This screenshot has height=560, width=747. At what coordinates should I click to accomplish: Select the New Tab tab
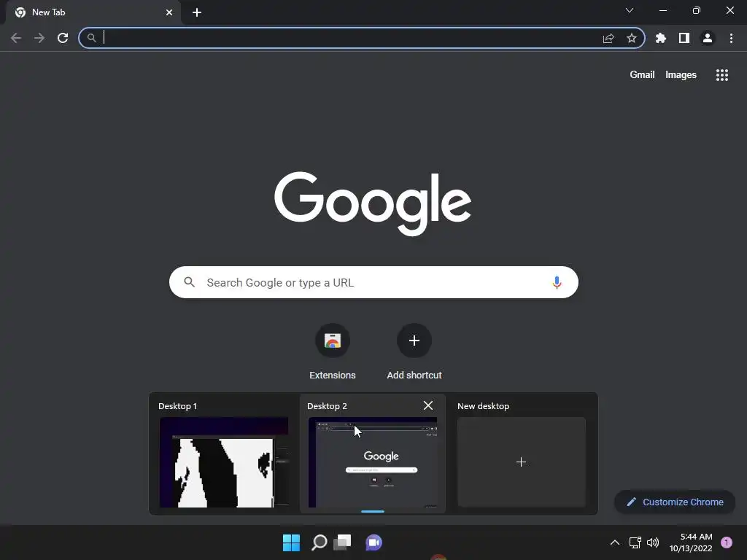pos(93,12)
